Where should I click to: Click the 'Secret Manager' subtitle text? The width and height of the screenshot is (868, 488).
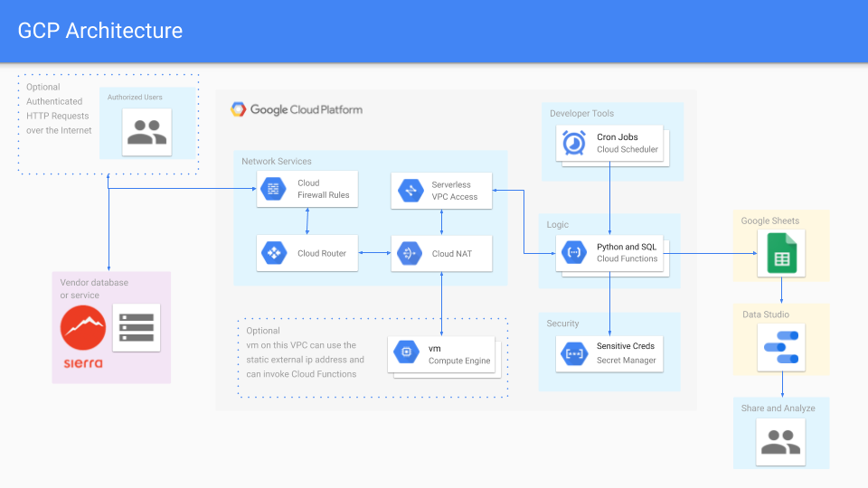(626, 361)
